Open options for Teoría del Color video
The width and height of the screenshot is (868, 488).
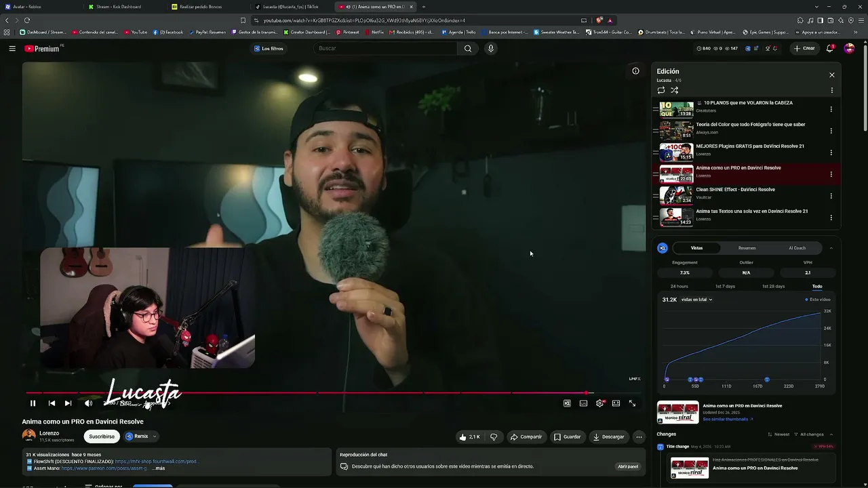coord(831,131)
